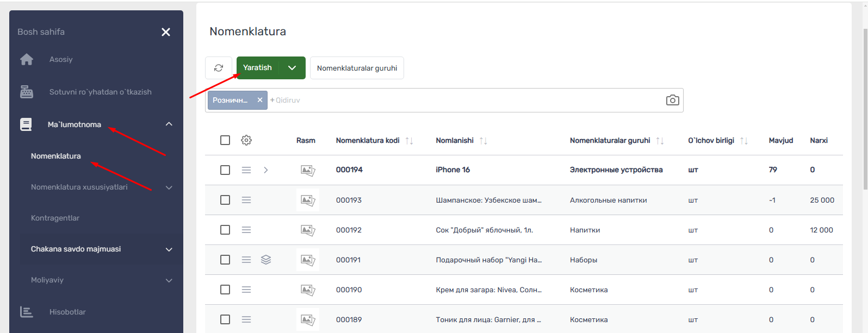The width and height of the screenshot is (868, 333).
Task: Collapse the Ma`lumotnoma section chevron
Action: coord(169,124)
